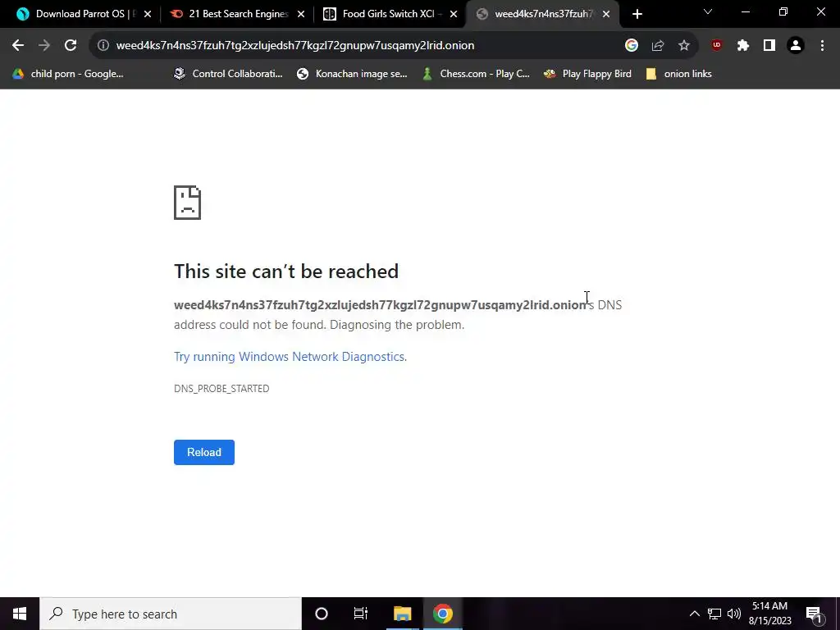840x630 pixels.
Task: Open the uBlock Origin extension icon
Action: pyautogui.click(x=716, y=46)
